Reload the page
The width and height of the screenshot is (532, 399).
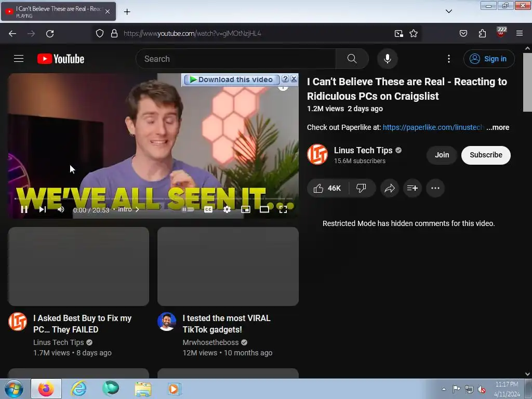(x=50, y=33)
